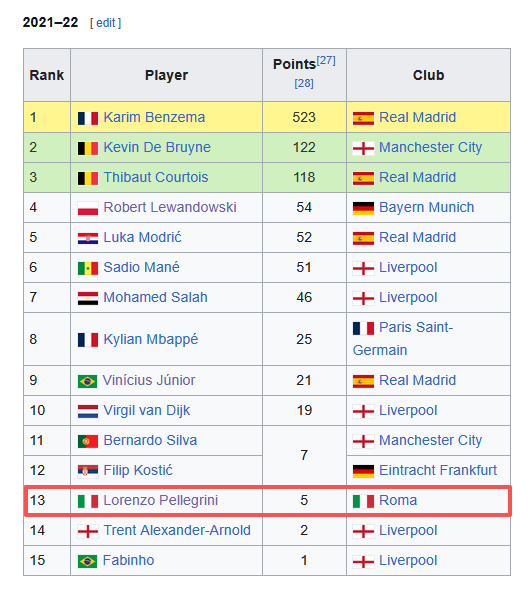Open Thibaut Courtois player link

(x=156, y=177)
